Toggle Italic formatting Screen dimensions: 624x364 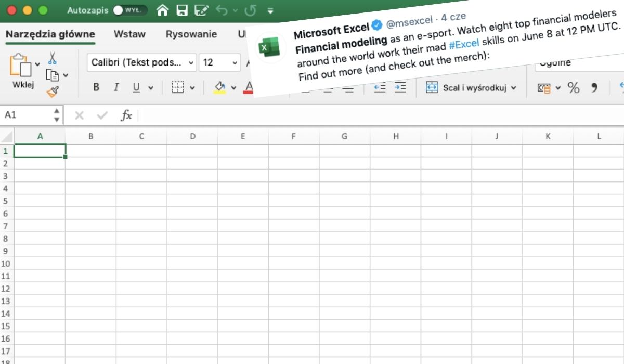(x=116, y=87)
